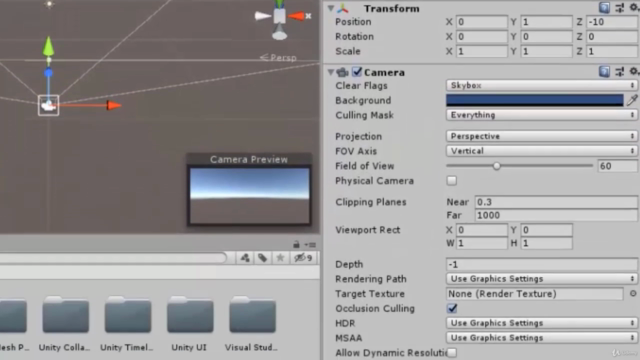This screenshot has height=360, width=640.
Task: Search by Label tag icon
Action: click(x=262, y=258)
